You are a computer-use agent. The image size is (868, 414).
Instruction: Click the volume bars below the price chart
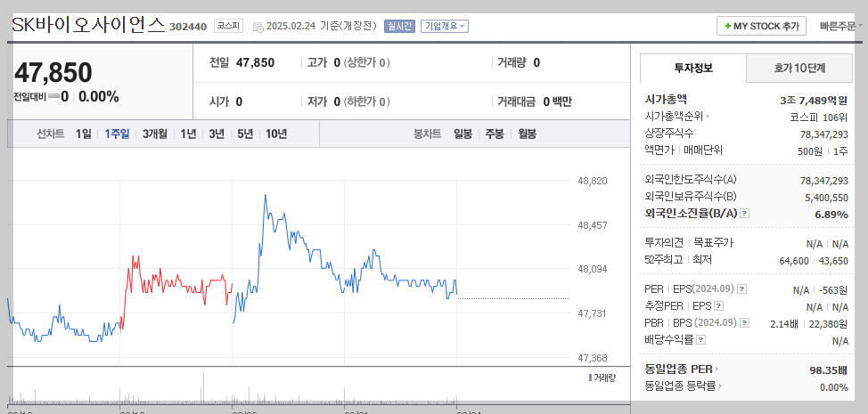[233, 395]
